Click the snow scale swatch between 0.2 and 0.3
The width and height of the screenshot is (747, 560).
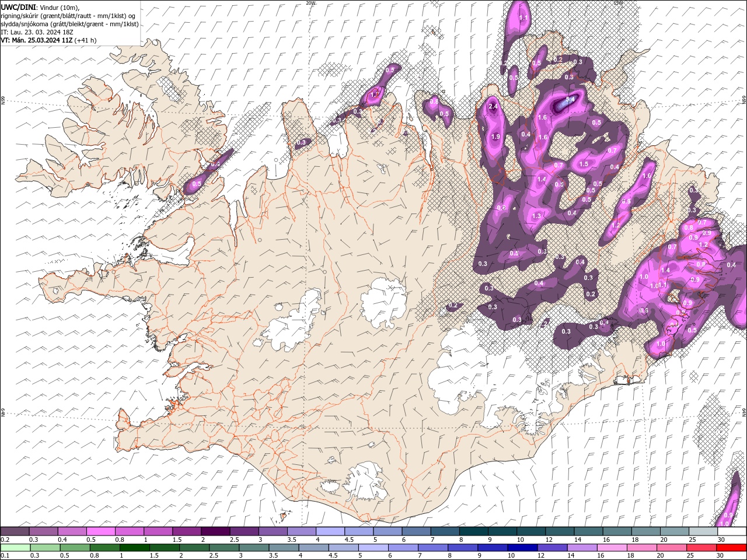point(15,531)
